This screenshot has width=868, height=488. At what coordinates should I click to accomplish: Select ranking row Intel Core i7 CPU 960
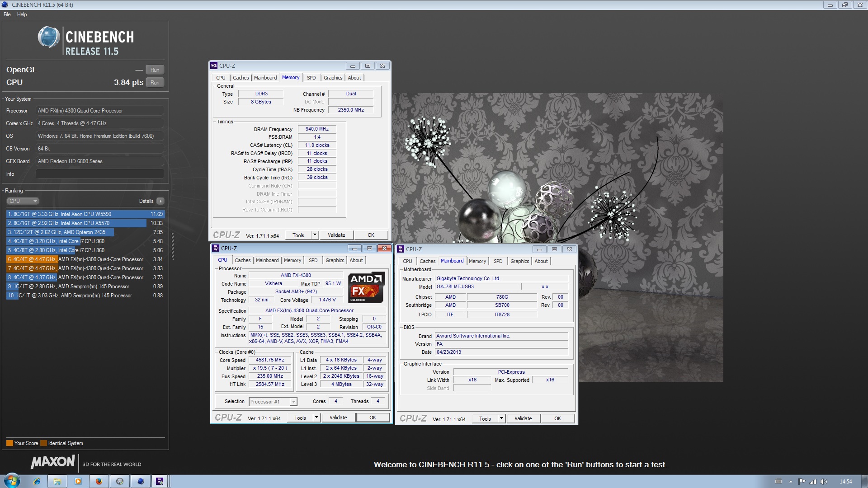tap(85, 241)
